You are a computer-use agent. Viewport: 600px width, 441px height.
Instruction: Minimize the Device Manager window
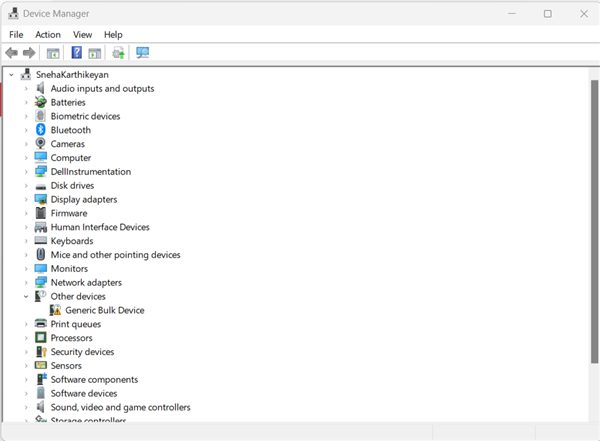tap(512, 14)
